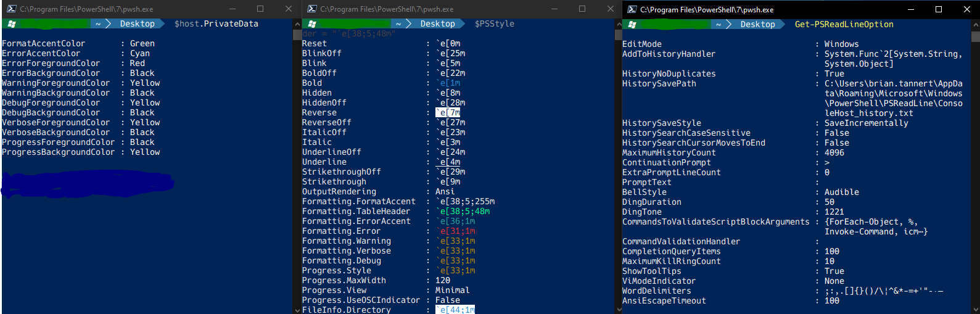980x314 pixels.
Task: Click the Get-PSReadLineOption command text
Action: pos(844,25)
